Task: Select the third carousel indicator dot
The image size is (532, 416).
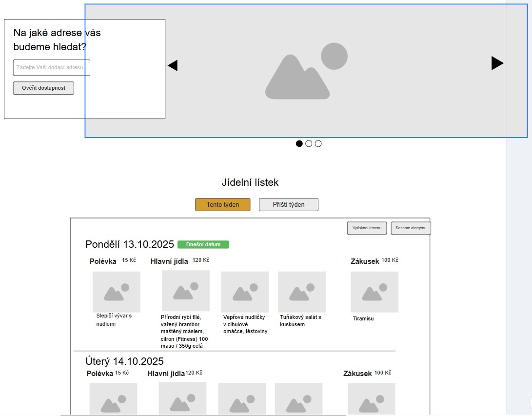Action: [x=318, y=143]
